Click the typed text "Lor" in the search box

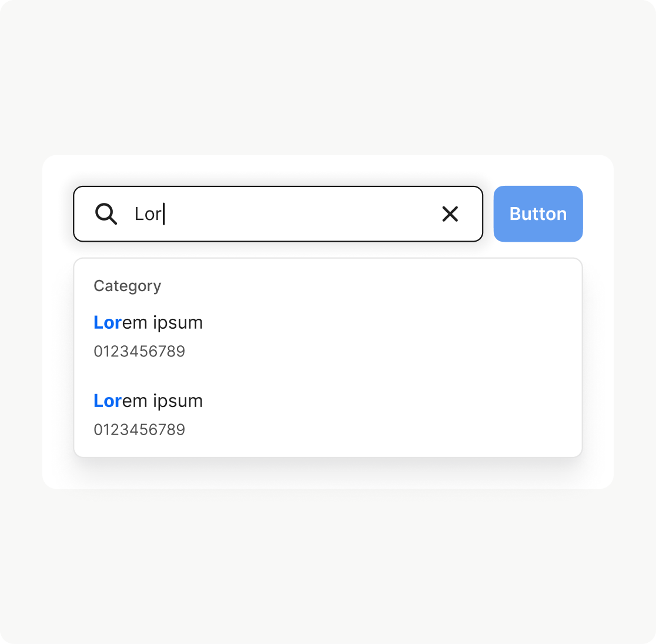148,214
